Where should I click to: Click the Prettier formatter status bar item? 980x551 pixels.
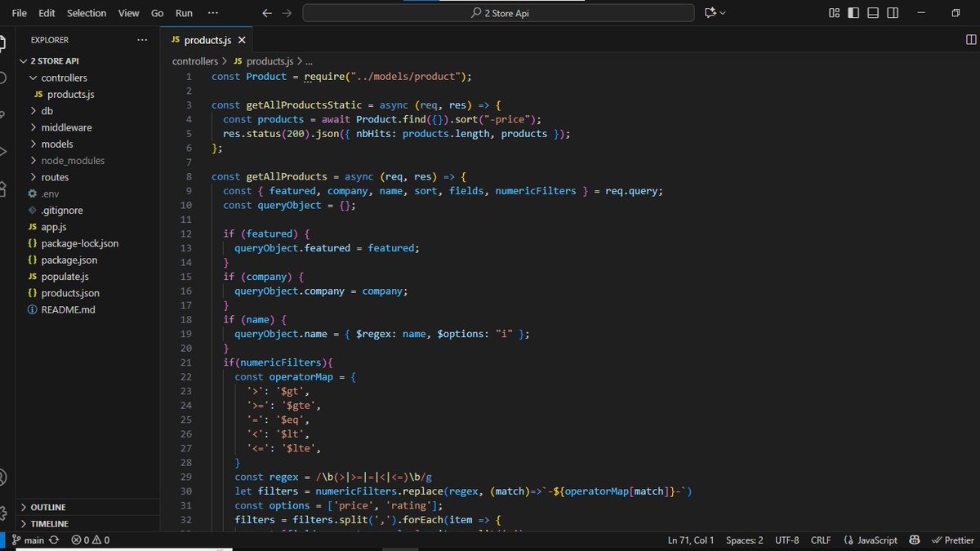coord(952,540)
